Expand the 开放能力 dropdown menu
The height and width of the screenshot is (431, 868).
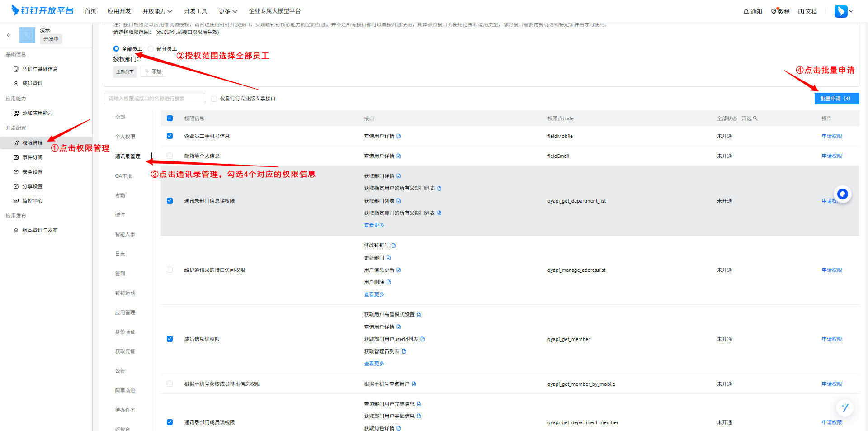157,11
